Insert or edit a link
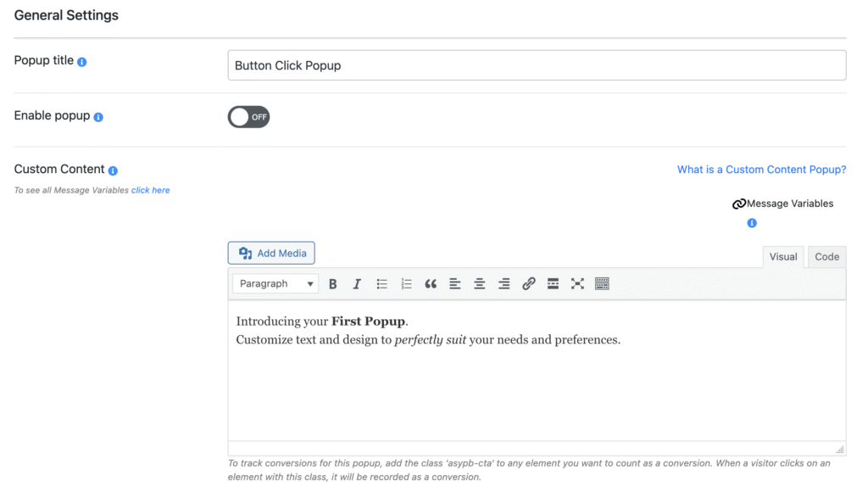868x492 pixels. point(529,283)
